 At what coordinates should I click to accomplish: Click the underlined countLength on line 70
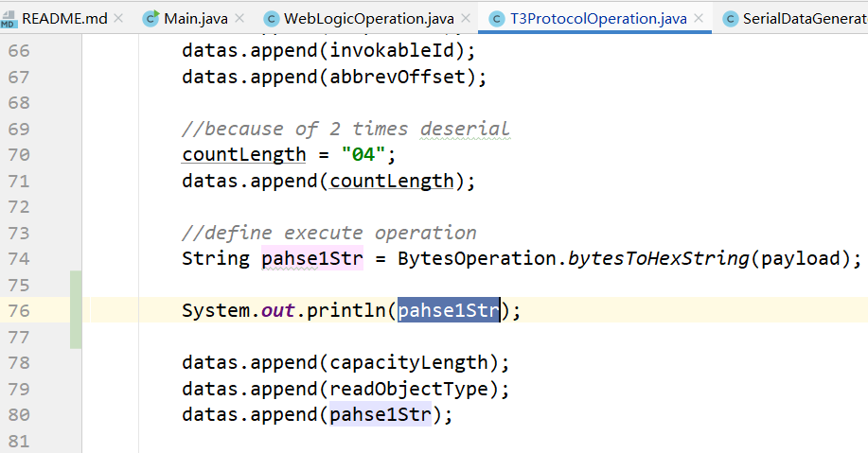tap(244, 154)
